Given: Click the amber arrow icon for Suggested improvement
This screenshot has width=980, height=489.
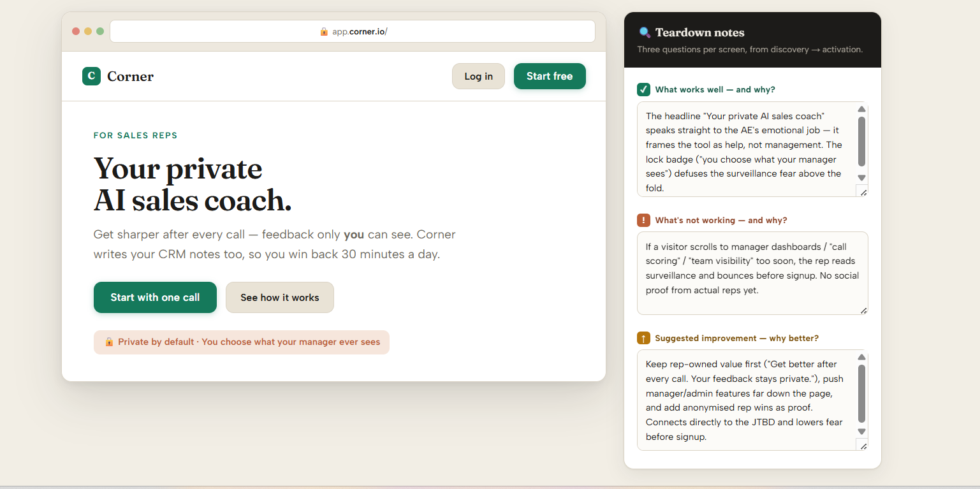Looking at the screenshot, I should [643, 338].
